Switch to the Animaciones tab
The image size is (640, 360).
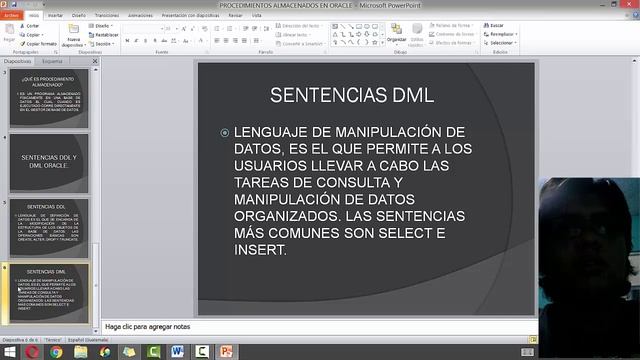pos(140,16)
